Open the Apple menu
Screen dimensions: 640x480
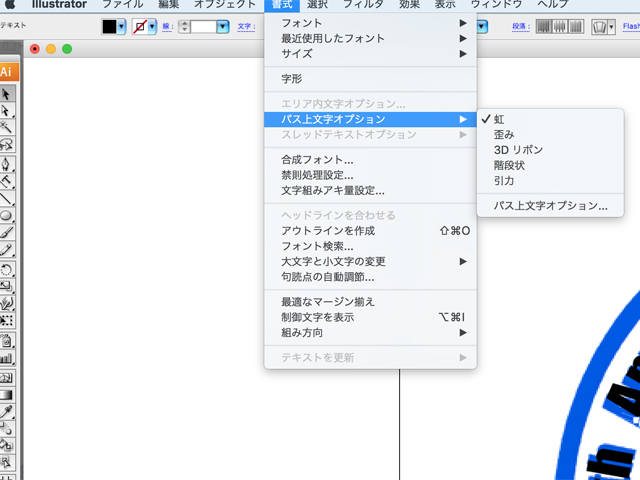click(x=11, y=4)
